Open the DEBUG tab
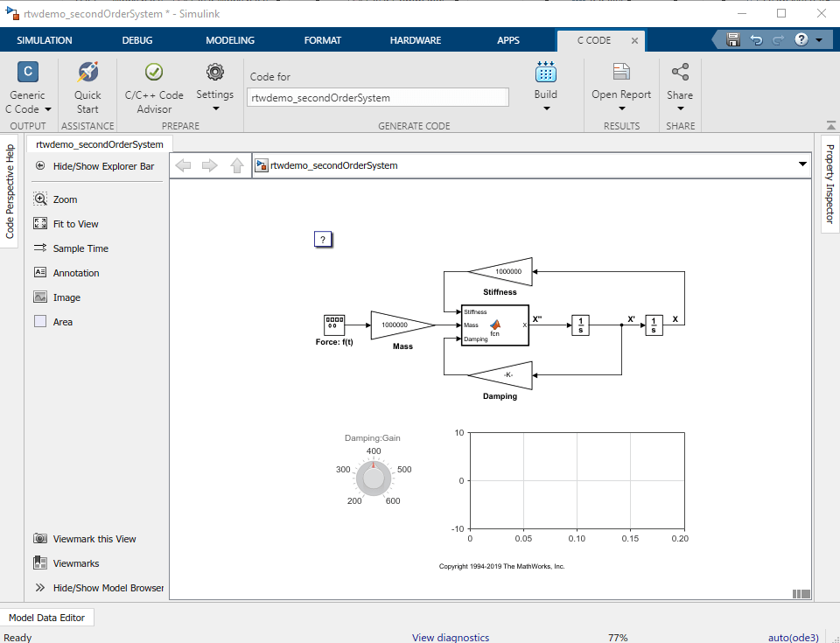The image size is (840, 643). (x=137, y=40)
